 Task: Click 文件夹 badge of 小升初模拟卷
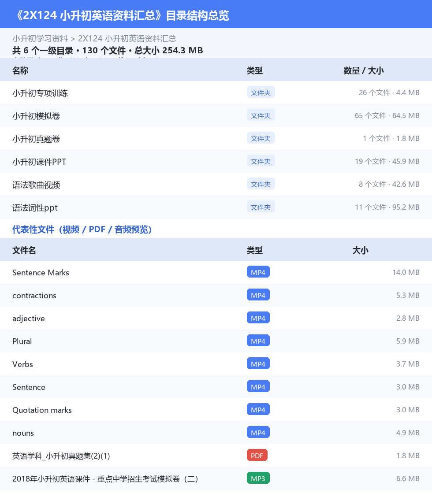(261, 115)
